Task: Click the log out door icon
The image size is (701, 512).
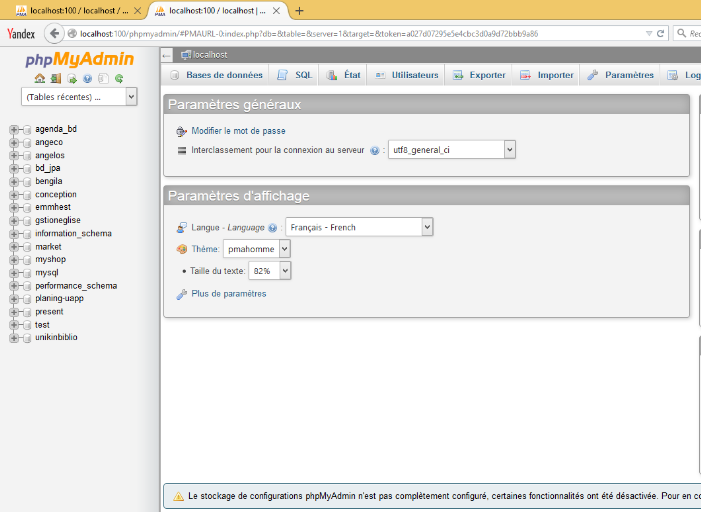Action: [56, 78]
